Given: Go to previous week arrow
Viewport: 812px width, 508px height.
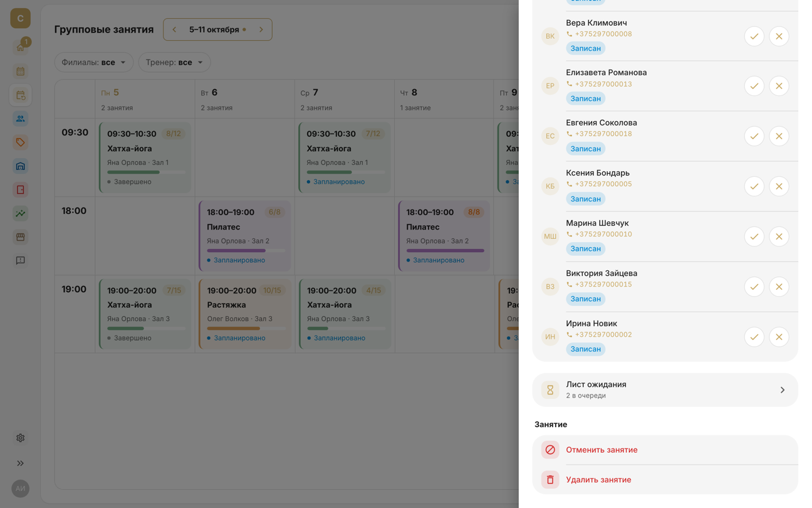Looking at the screenshot, I should pyautogui.click(x=174, y=29).
